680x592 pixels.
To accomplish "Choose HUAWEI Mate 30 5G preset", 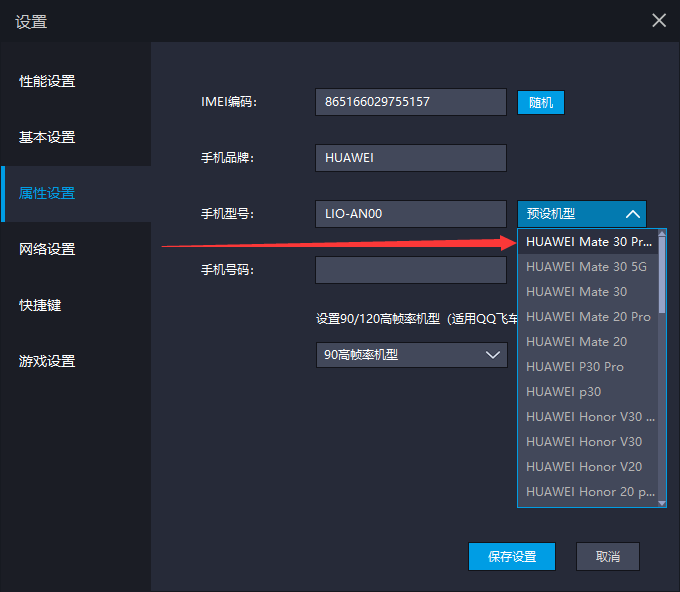I will point(586,267).
